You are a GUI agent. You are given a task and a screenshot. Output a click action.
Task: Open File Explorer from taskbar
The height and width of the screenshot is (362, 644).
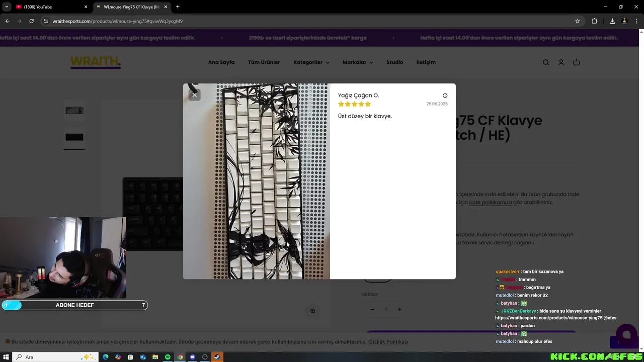(155, 357)
